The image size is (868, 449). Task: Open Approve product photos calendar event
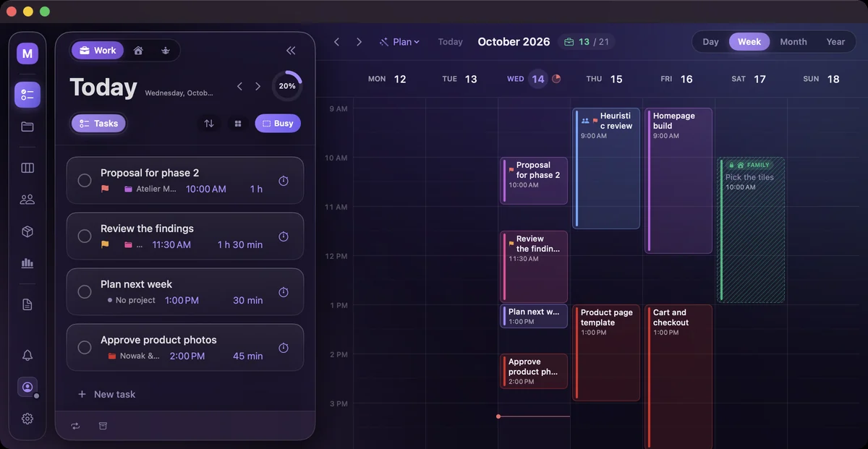534,371
